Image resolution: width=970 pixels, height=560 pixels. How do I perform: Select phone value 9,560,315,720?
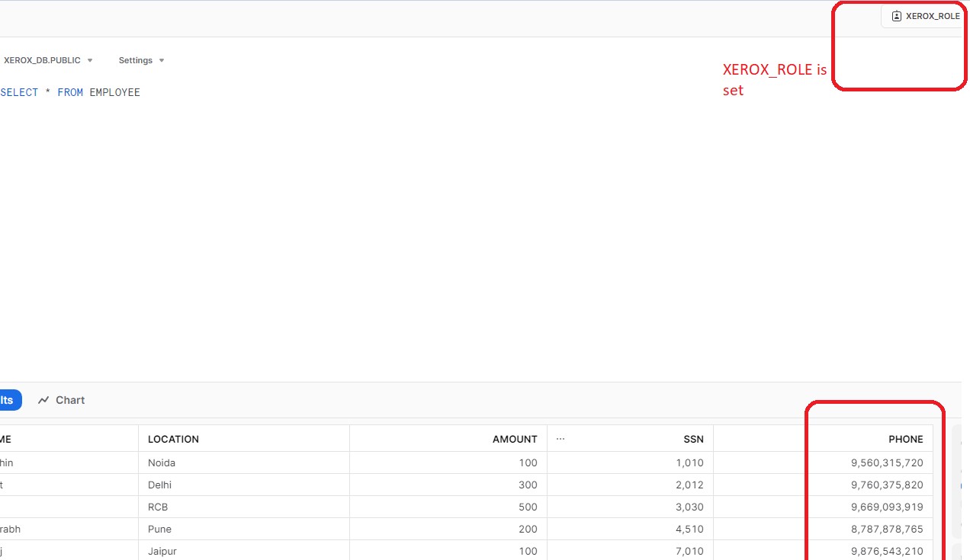click(887, 462)
